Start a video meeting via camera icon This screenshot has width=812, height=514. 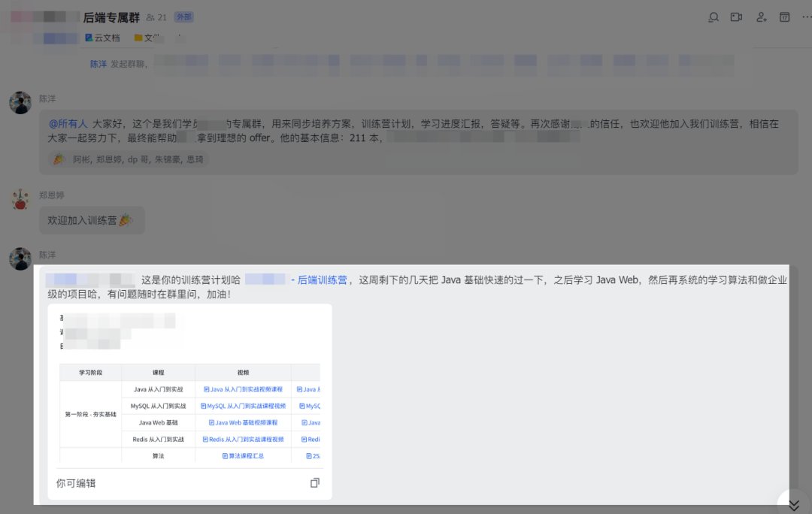coord(736,17)
